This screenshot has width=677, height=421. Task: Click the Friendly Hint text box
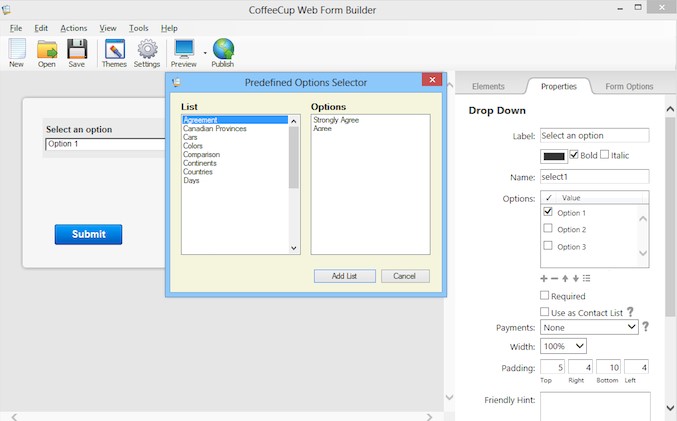[x=595, y=406]
